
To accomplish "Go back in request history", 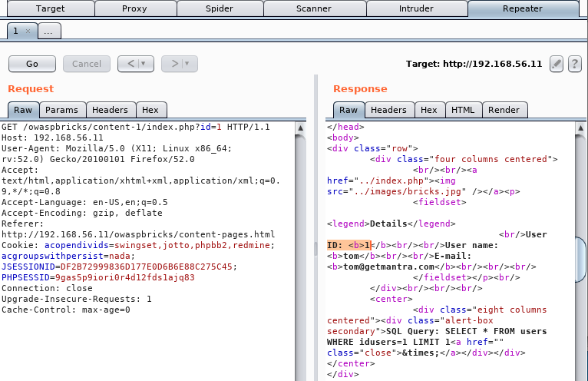I will tap(130, 64).
